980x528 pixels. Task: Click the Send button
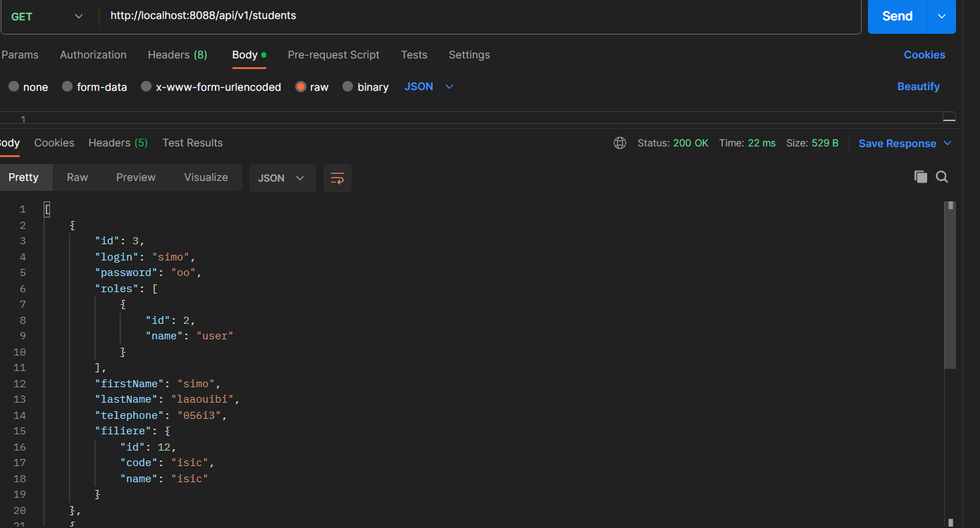tap(896, 15)
